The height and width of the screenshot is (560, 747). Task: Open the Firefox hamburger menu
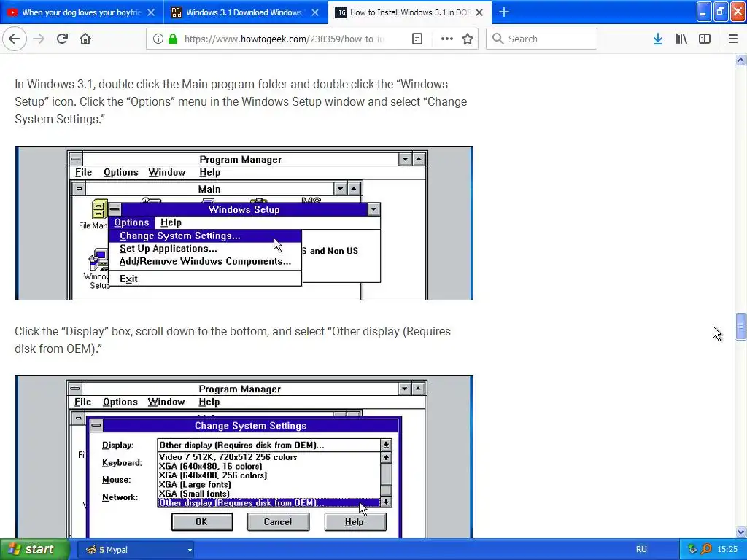(x=732, y=39)
